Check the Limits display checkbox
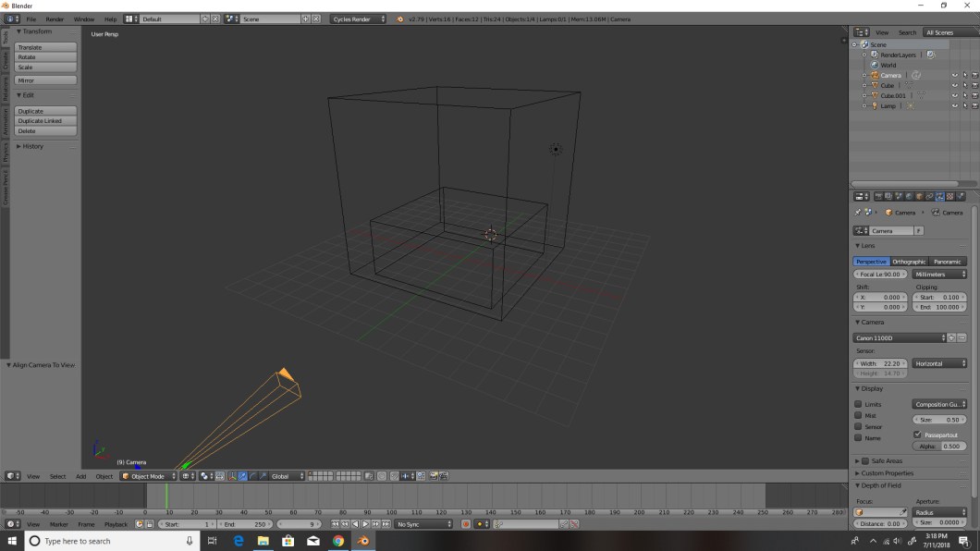The width and height of the screenshot is (980, 551). 858,404
